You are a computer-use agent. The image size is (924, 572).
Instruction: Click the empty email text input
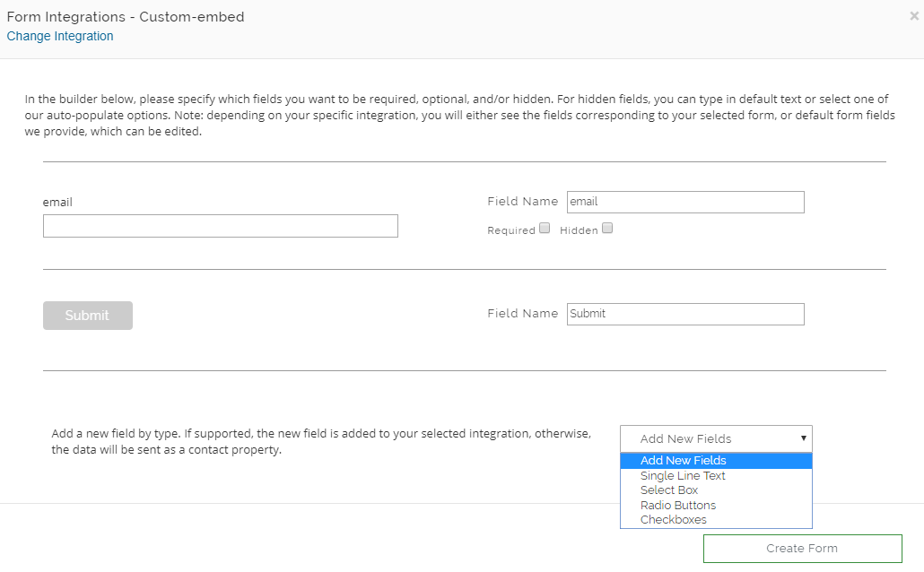click(220, 225)
